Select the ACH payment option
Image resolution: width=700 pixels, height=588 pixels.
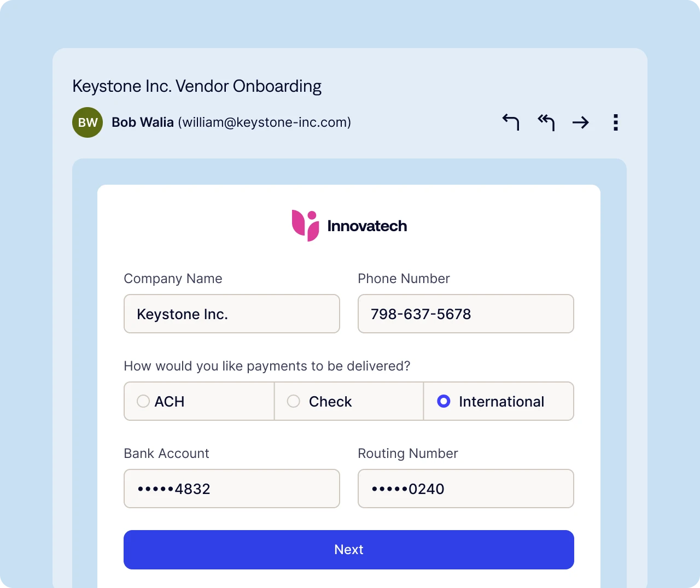click(143, 402)
